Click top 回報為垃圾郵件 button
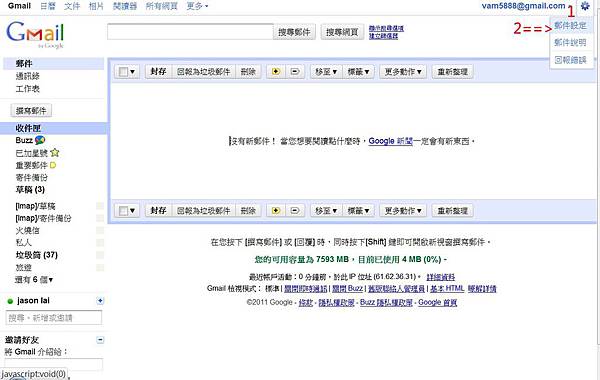 click(203, 72)
